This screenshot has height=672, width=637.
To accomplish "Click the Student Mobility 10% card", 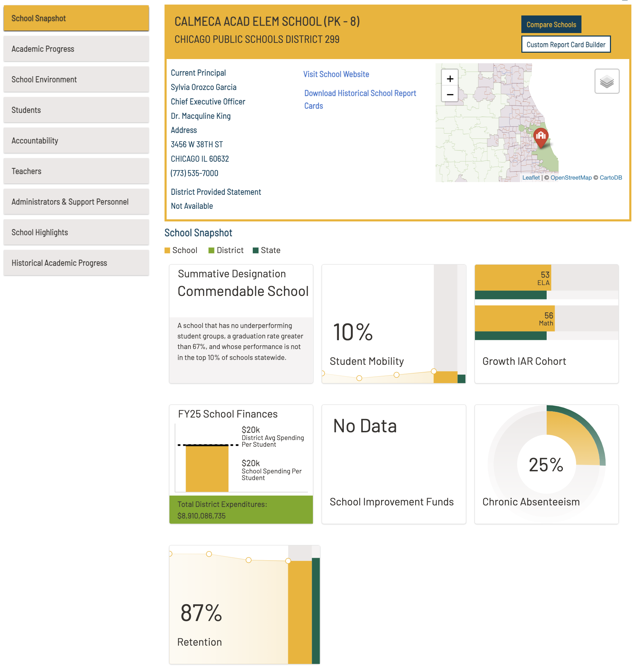I will 393,324.
